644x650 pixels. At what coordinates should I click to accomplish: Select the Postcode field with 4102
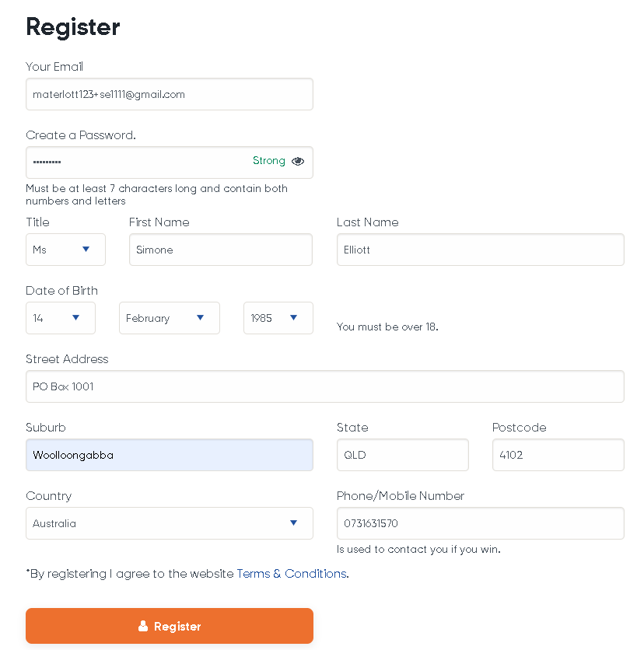(558, 455)
